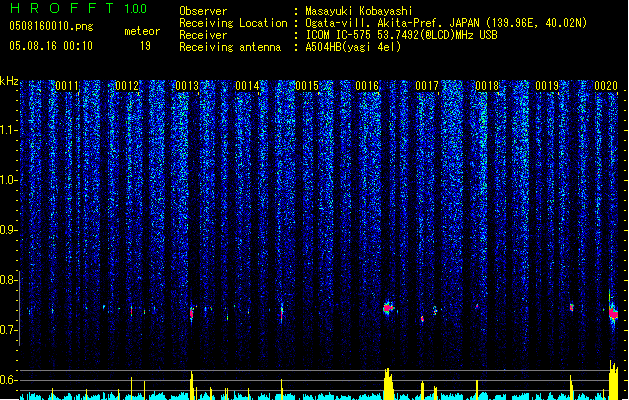Click the 0014 time marker
Image resolution: width=629 pixels, height=400 pixels.
tap(247, 86)
